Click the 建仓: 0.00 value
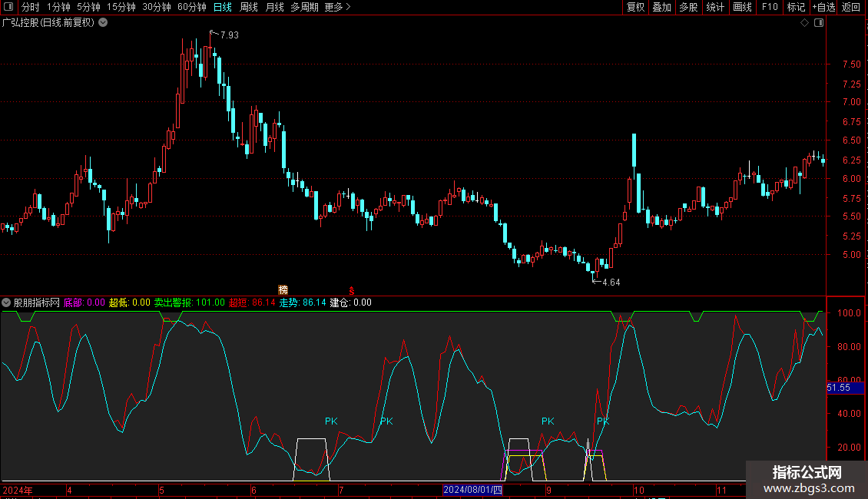 pos(350,302)
